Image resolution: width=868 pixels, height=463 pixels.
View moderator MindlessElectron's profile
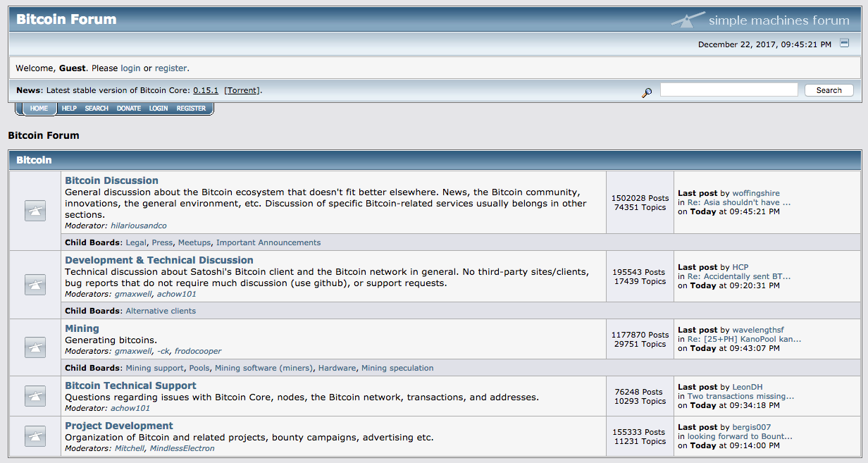182,448
